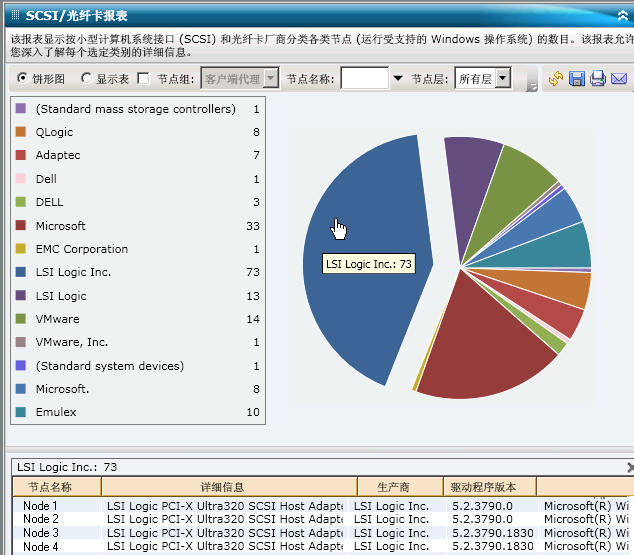This screenshot has height=555, width=634.
Task: Select Microsoft entry in the legend
Action: tap(61, 226)
